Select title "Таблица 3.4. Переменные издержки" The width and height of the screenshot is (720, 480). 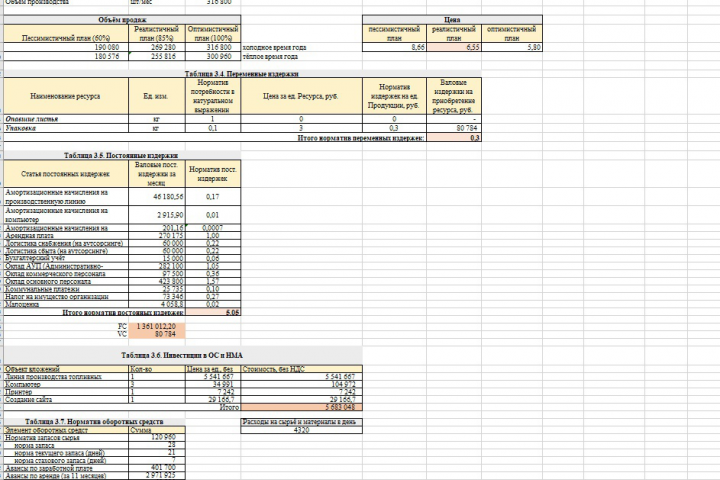click(242, 73)
